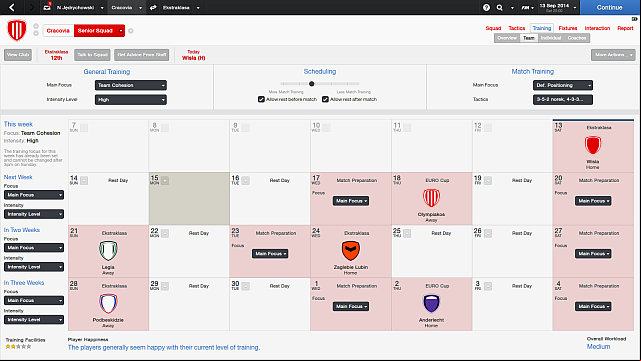
Task: Open Podbeskidzie crest on 28 Sun
Action: pyautogui.click(x=108, y=303)
